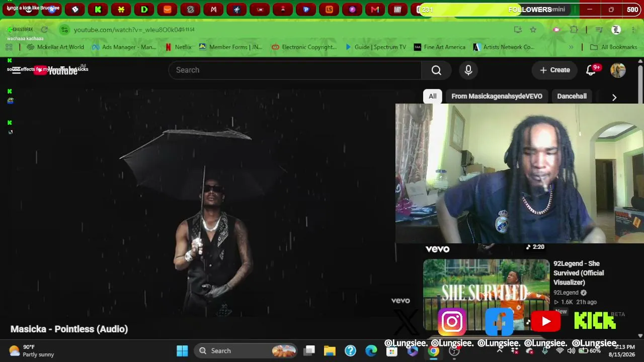The image size is (644, 362).
Task: Open the Windows Start menu
Action: click(182, 351)
